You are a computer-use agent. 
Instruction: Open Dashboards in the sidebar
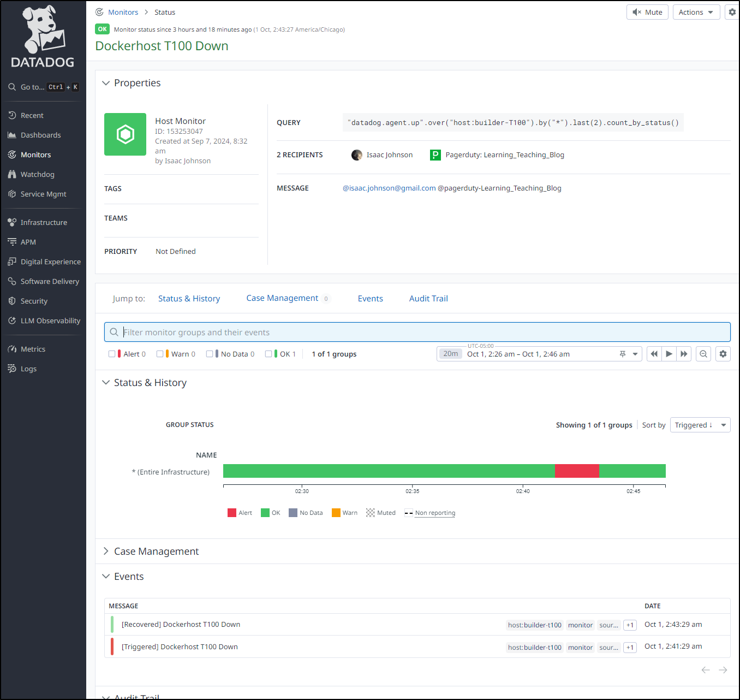[40, 135]
